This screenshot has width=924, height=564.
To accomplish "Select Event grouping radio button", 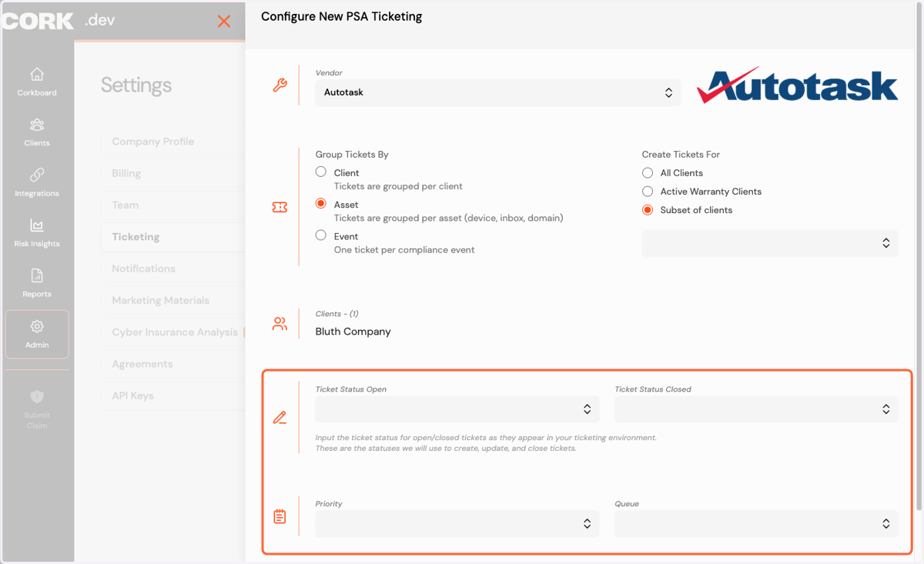I will coord(321,235).
